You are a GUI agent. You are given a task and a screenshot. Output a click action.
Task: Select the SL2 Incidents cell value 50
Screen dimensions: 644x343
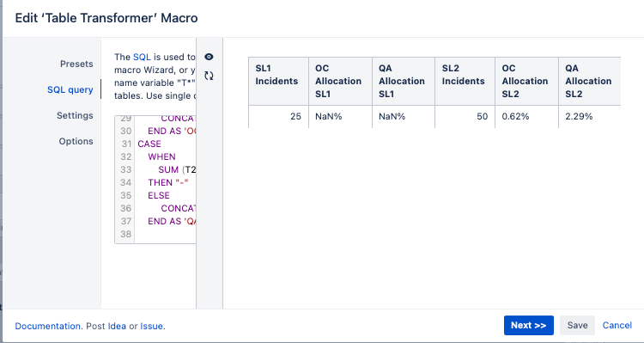465,116
